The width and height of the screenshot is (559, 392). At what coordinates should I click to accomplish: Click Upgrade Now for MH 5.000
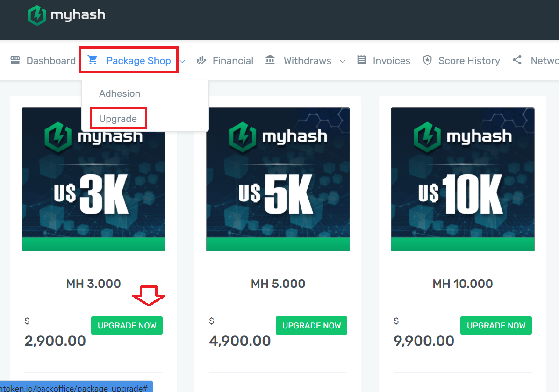(x=312, y=325)
